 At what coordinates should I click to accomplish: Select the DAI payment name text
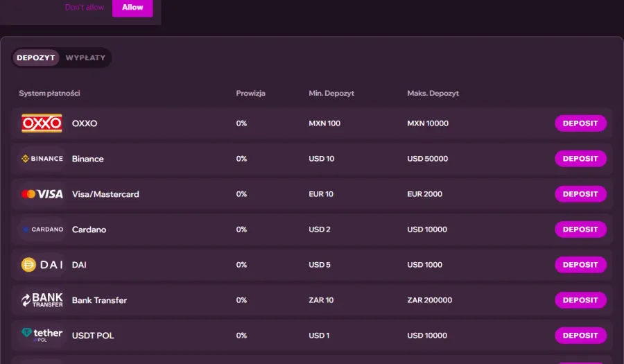point(79,265)
